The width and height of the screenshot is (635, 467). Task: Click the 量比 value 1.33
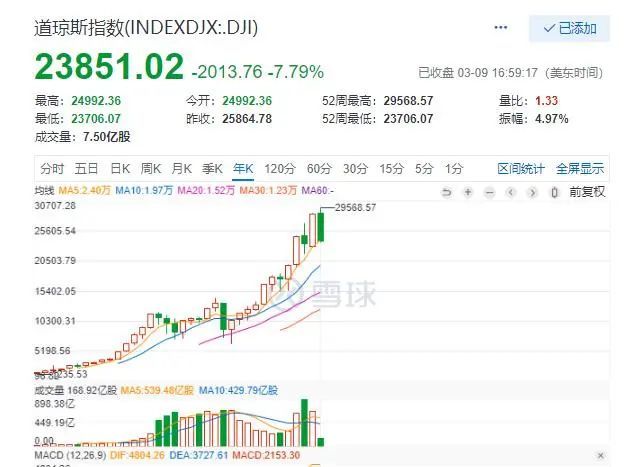coord(546,100)
